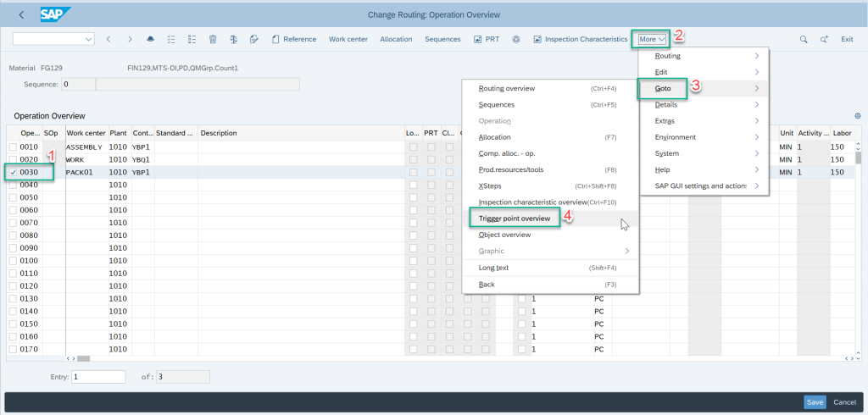Click Work center toolbar button
868x415 pixels.
tap(348, 39)
